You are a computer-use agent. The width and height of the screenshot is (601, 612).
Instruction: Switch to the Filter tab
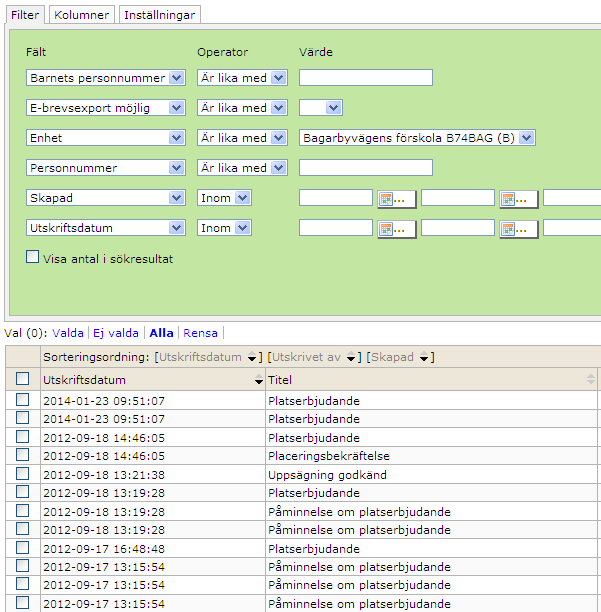25,15
